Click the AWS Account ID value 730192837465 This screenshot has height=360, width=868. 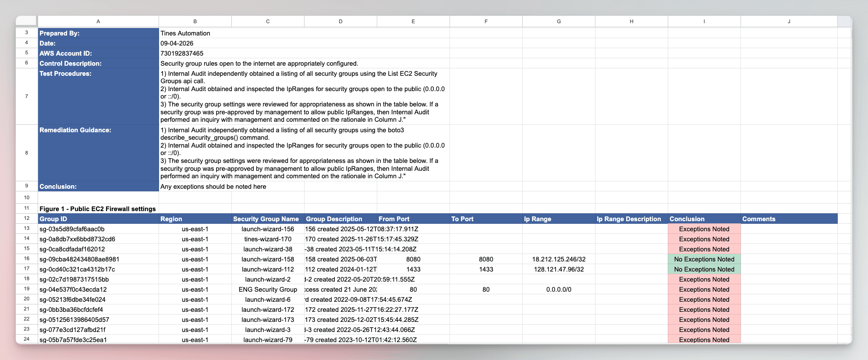pos(304,53)
